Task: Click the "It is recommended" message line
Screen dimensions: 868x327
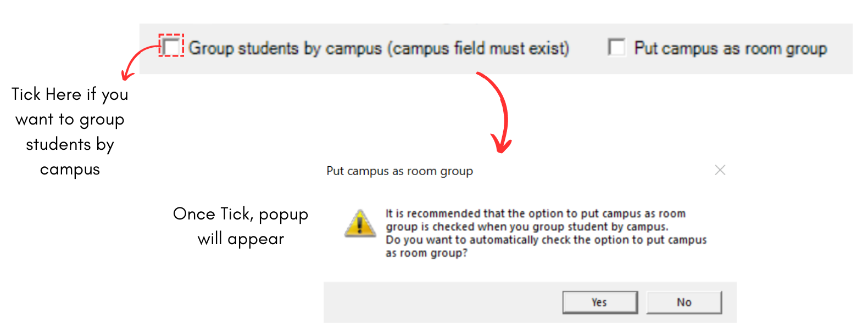Action: coord(535,213)
